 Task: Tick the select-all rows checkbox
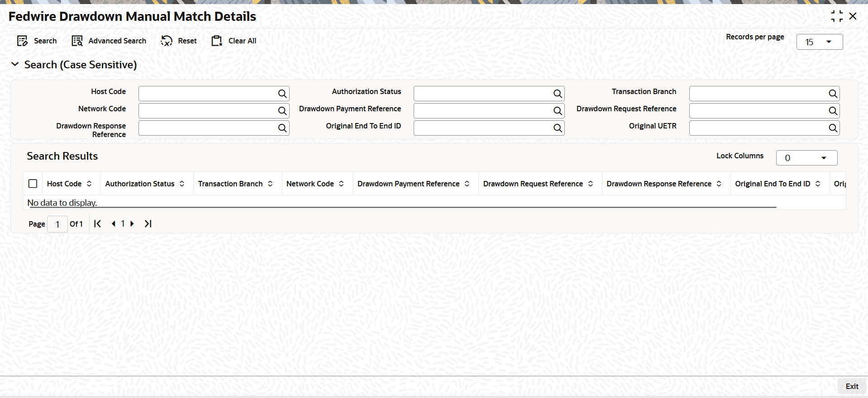coord(33,184)
